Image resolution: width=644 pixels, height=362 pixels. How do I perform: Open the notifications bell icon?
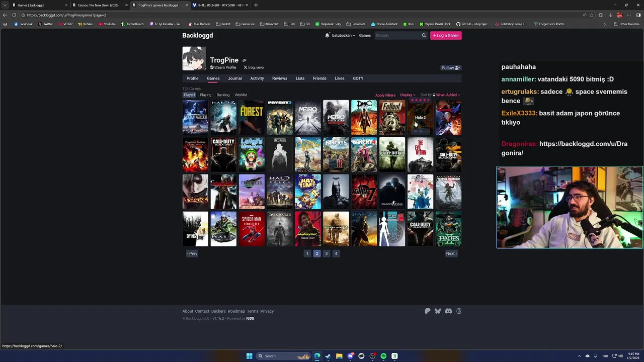click(327, 35)
